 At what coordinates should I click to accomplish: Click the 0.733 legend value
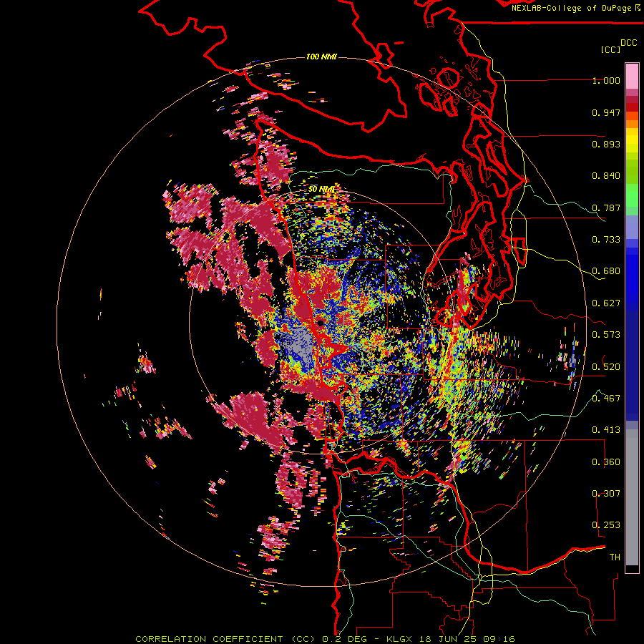click(x=606, y=240)
